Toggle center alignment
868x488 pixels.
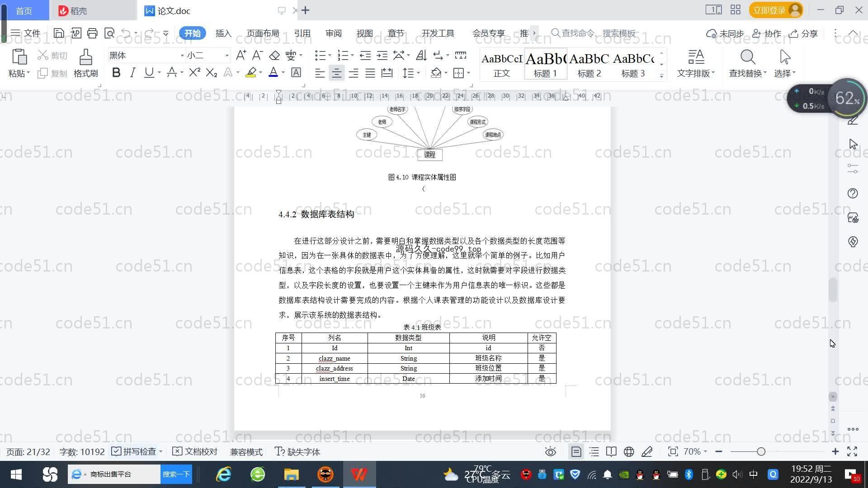336,73
